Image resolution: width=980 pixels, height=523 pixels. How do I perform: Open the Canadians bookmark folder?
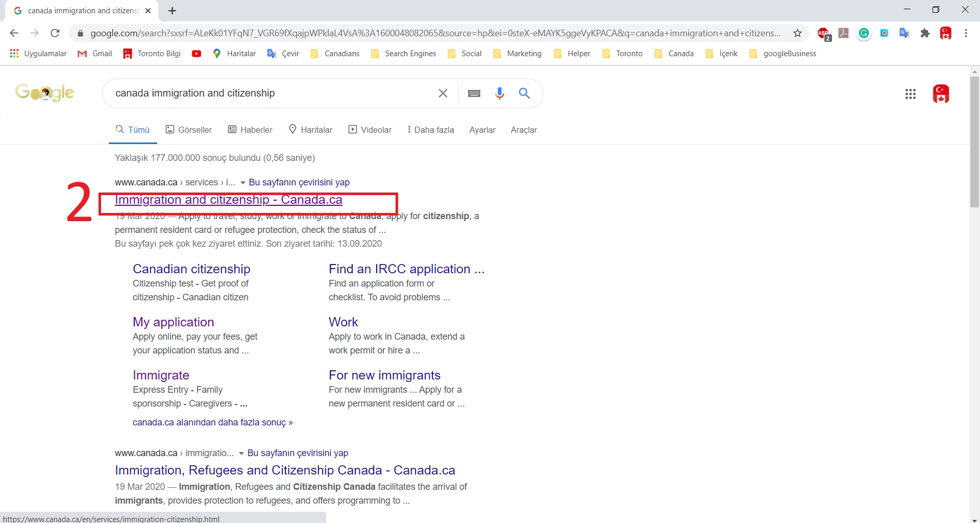click(x=335, y=54)
